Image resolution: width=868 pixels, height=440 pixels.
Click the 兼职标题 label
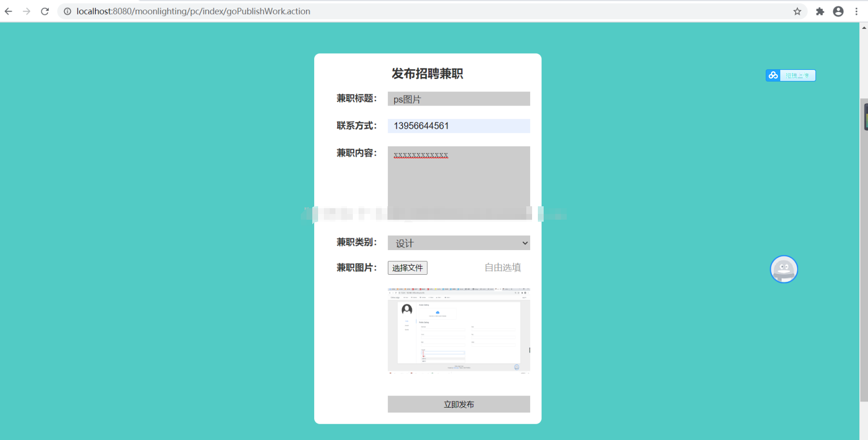click(356, 98)
